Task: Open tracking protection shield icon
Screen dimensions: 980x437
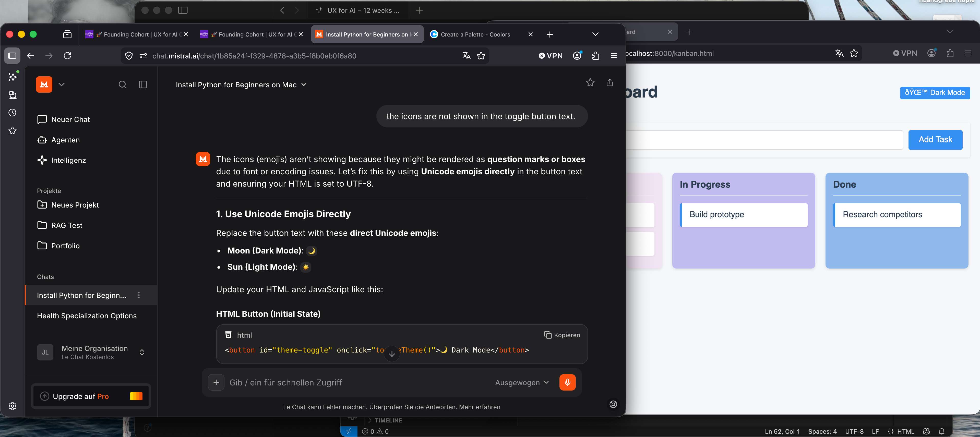Action: pos(129,56)
